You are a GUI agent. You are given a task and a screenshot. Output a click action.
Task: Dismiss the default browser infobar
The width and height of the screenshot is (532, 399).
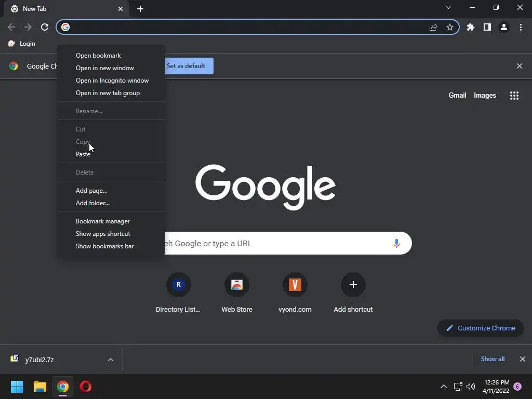pos(520,66)
